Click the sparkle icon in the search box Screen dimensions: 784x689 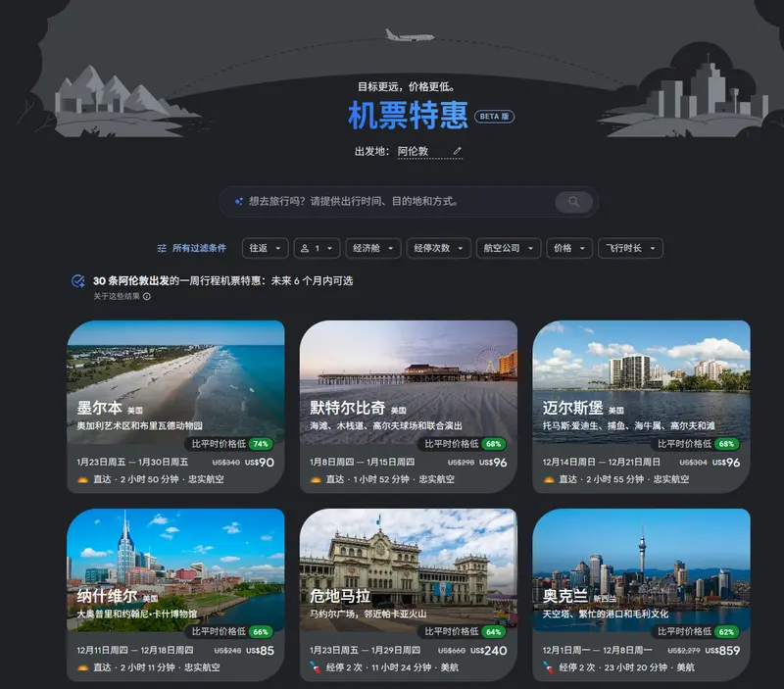coord(238,202)
